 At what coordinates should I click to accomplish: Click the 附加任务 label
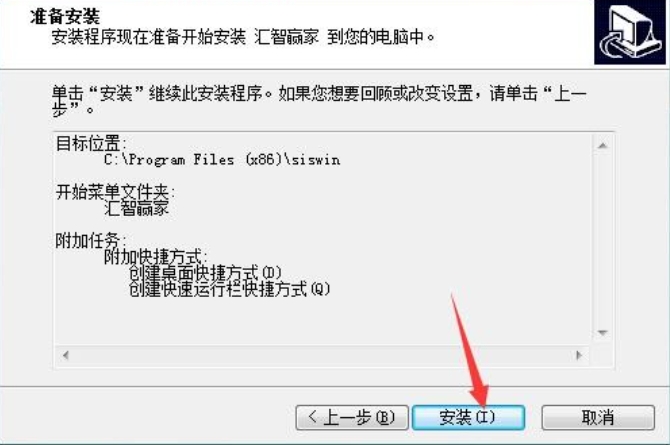91,241
